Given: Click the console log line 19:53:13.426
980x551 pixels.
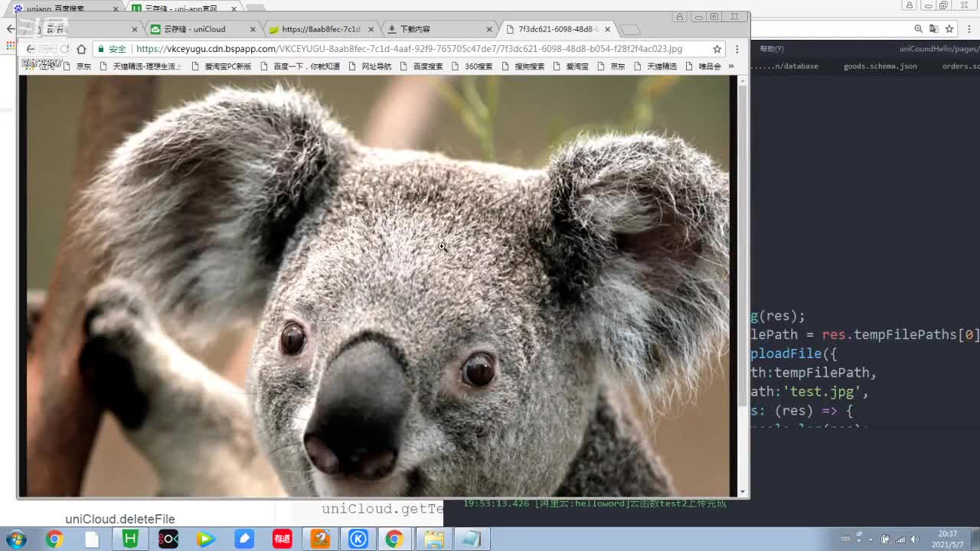Looking at the screenshot, I should coord(594,504).
